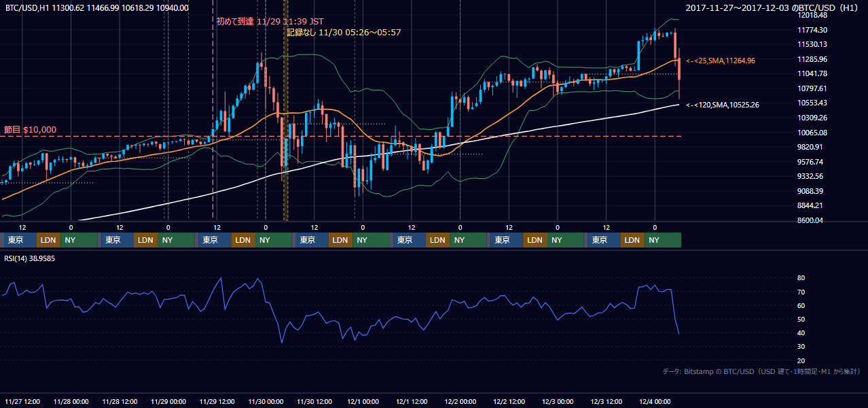Click RSI axis level 80
The image size is (868, 408).
801,278
